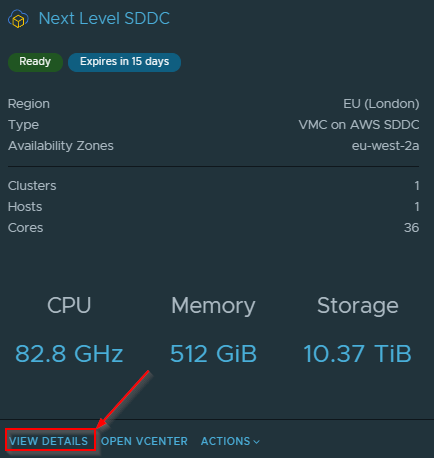Screen dimensions: 434x458
Task: Select the EU (London) region value
Action: pyautogui.click(x=381, y=104)
